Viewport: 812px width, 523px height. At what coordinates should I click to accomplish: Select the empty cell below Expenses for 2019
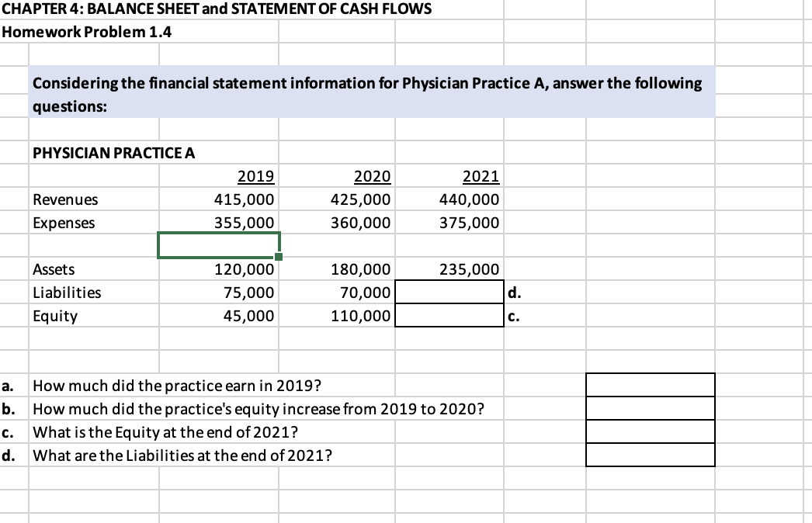coord(217,244)
